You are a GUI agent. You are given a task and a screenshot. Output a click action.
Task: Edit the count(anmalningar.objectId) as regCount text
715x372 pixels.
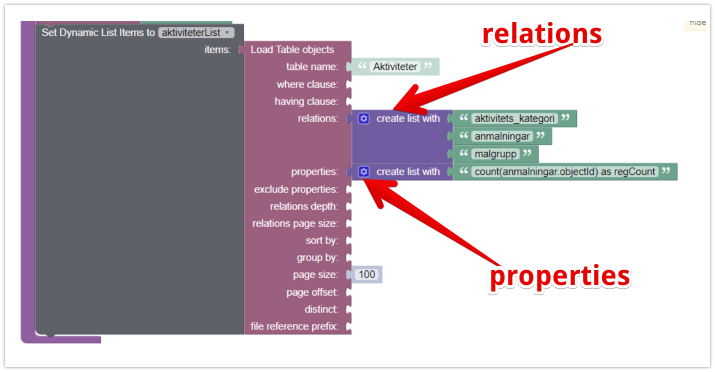point(565,172)
